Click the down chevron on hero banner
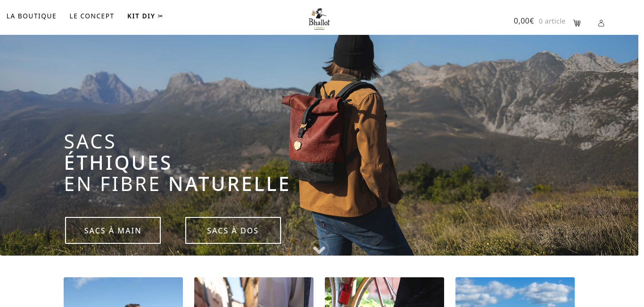644x307 pixels. (x=319, y=249)
